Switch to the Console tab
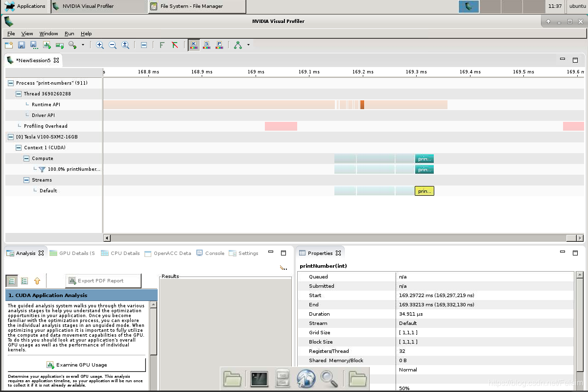Screen dimensions: 588x392 (211, 254)
